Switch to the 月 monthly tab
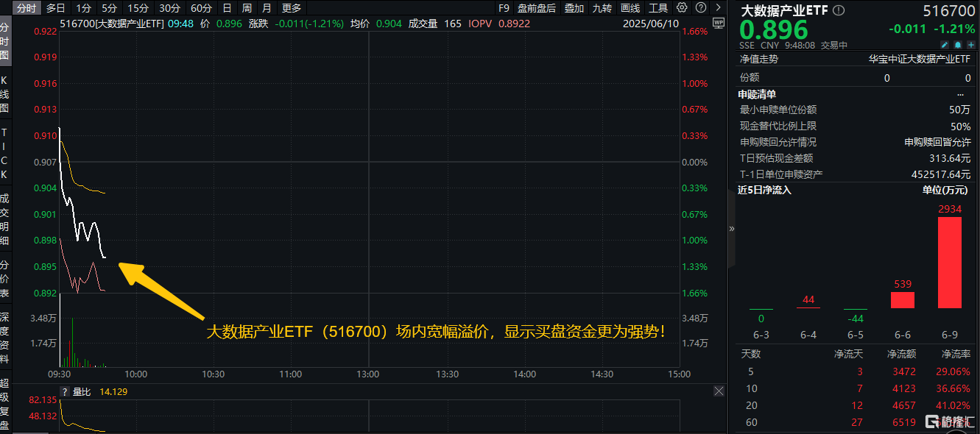This screenshot has height=434, width=980. pyautogui.click(x=266, y=8)
